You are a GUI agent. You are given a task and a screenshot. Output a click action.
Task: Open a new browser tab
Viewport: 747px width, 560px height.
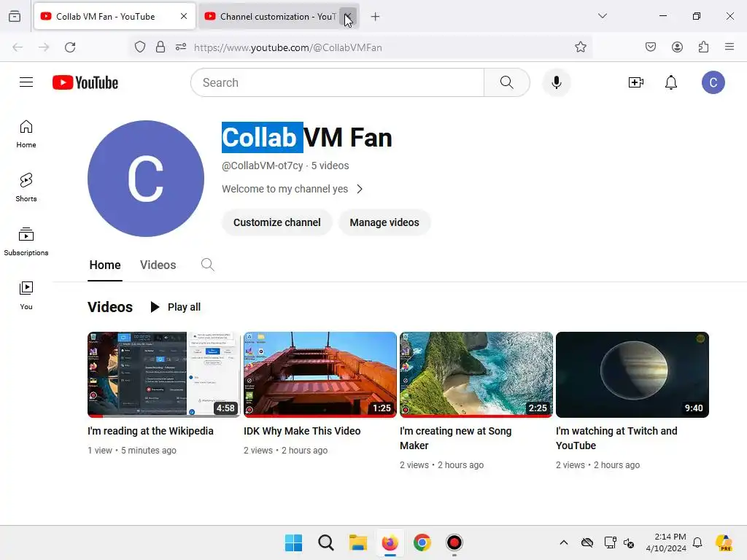click(x=376, y=17)
